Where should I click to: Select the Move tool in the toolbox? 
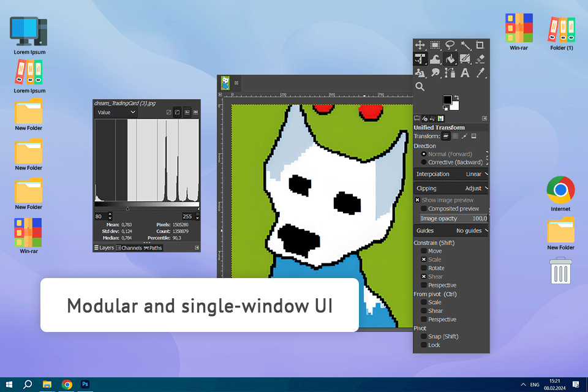[x=420, y=45]
